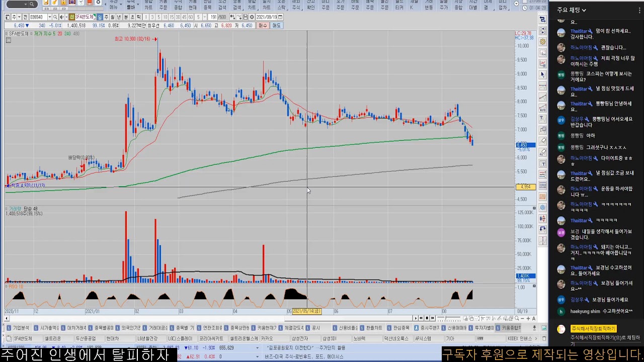Switch to the 키움종합차트 bottom tab
Viewport: 644px width, 362px height.
pyautogui.click(x=508, y=328)
